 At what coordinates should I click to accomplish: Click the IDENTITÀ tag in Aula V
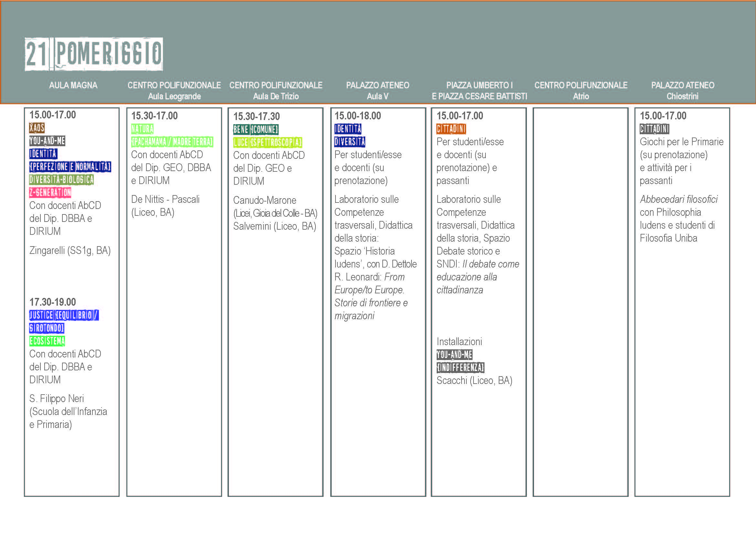click(348, 129)
